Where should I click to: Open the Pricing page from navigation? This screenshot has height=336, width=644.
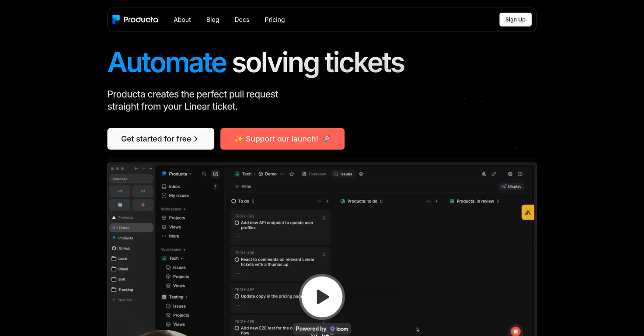coord(275,20)
